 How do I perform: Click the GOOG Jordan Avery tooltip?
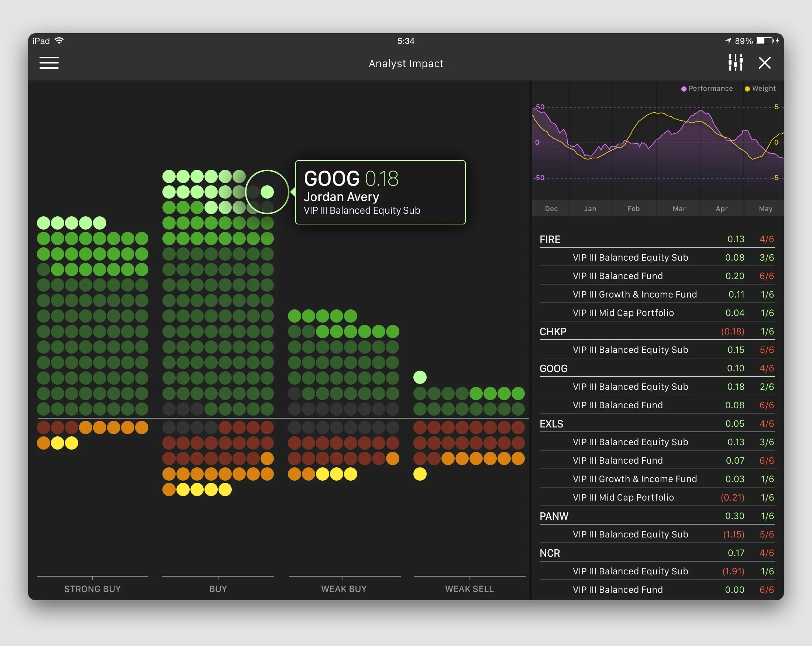pyautogui.click(x=380, y=192)
